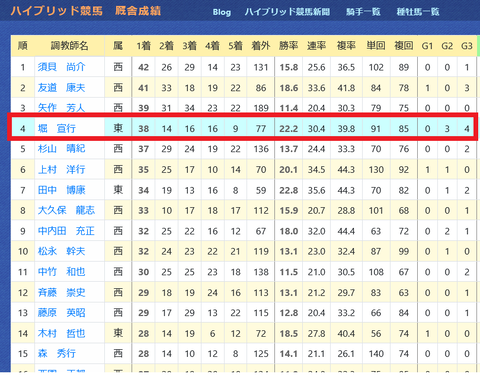Image resolution: width=480 pixels, height=380 pixels.
Task: Open trainer 森 秀行 page
Action: (57, 353)
